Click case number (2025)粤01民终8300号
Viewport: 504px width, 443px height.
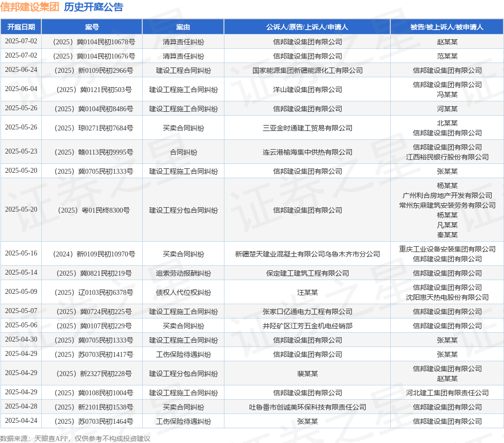pyautogui.click(x=94, y=210)
